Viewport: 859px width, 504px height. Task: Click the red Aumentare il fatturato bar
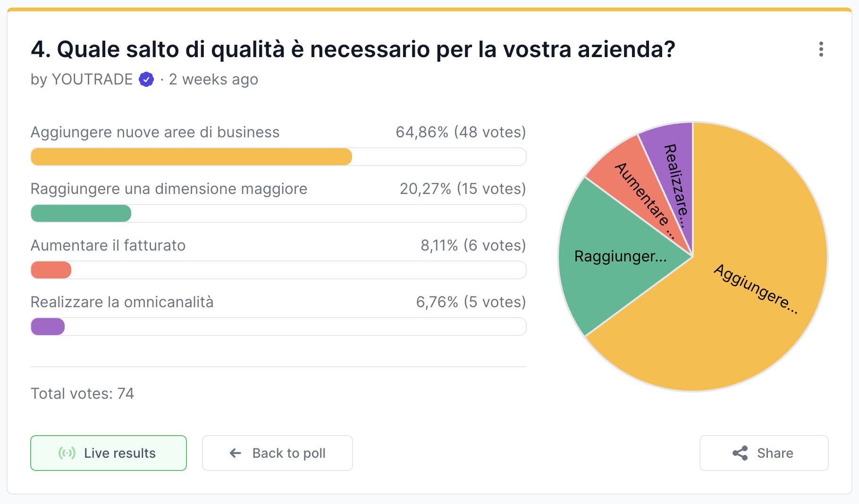pyautogui.click(x=51, y=270)
